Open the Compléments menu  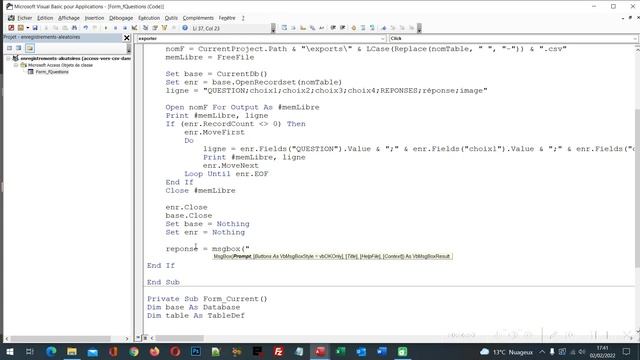198,18
